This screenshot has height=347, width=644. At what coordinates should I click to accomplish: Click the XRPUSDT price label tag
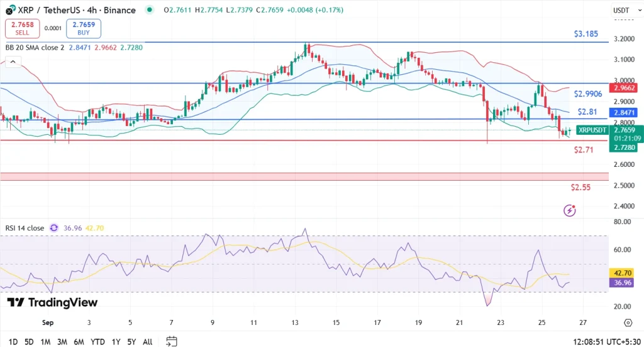592,130
